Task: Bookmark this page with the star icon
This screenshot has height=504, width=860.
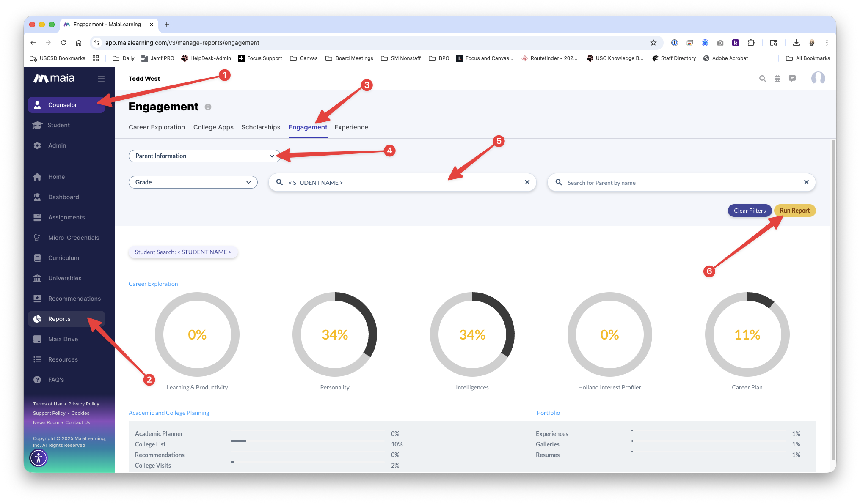Action: pos(653,43)
